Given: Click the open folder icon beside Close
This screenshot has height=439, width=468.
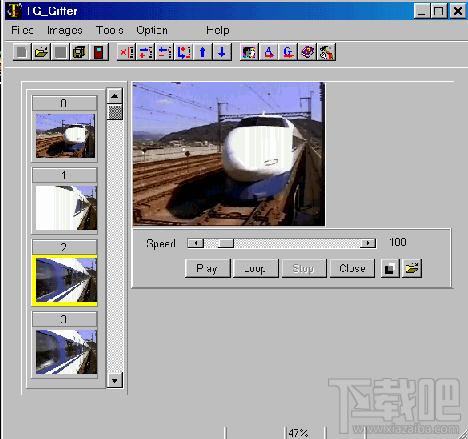Looking at the screenshot, I should [x=412, y=268].
